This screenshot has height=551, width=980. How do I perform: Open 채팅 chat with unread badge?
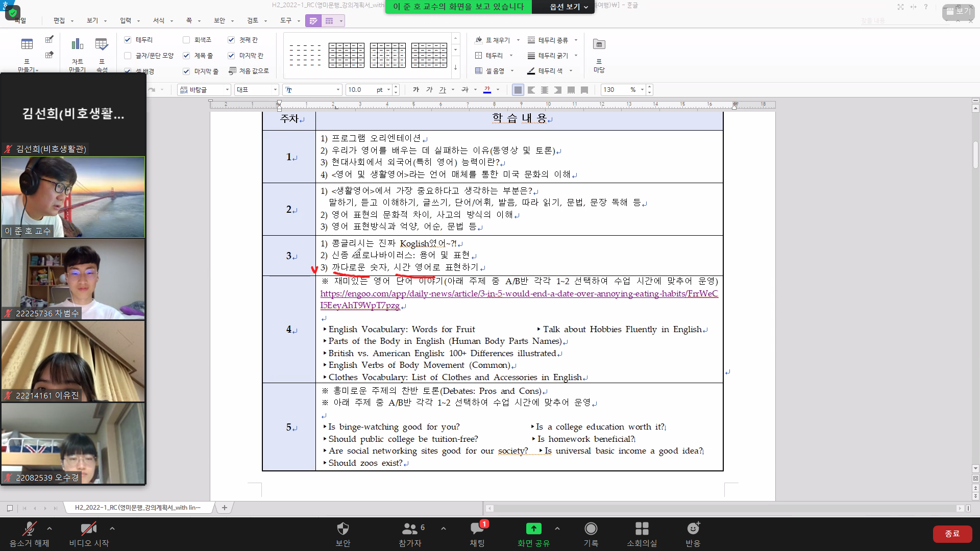pyautogui.click(x=477, y=529)
